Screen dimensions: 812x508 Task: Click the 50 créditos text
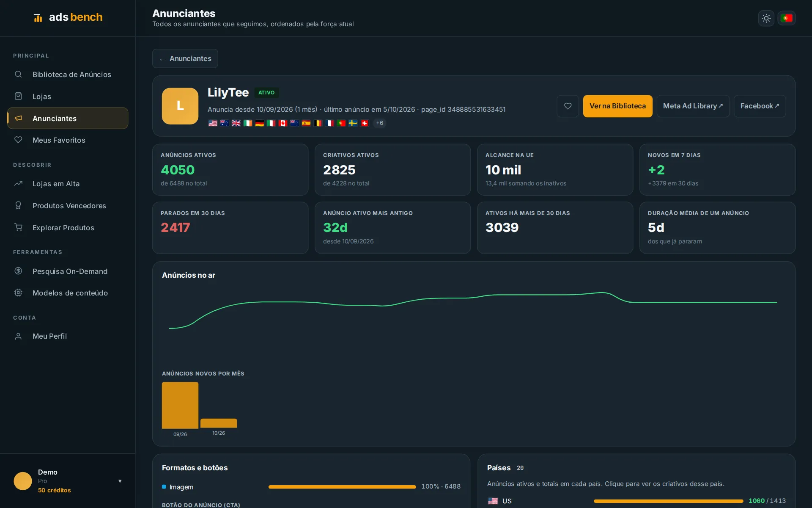pos(55,490)
